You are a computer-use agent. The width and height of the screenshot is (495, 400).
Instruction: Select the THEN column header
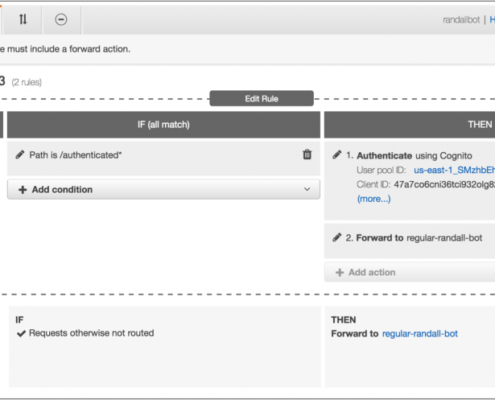point(410,125)
